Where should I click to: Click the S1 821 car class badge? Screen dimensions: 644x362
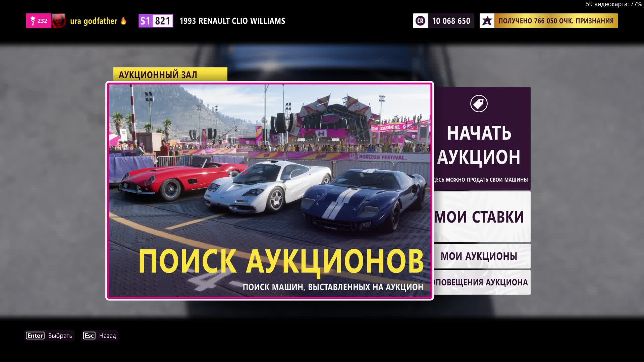pyautogui.click(x=156, y=21)
